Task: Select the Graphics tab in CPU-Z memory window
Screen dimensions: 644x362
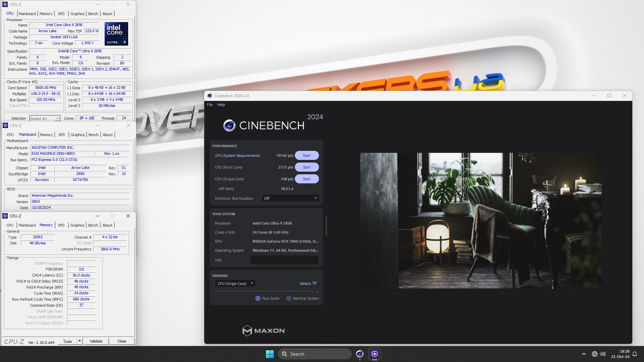Action: pos(77,225)
